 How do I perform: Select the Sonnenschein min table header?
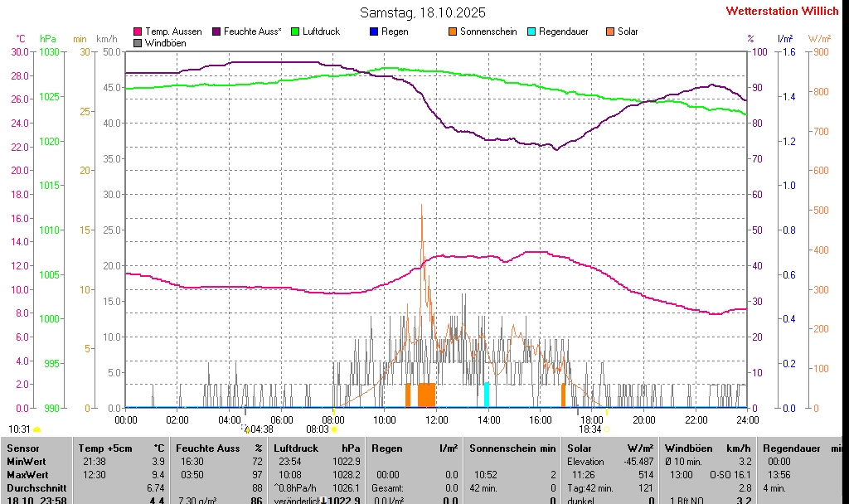512,448
